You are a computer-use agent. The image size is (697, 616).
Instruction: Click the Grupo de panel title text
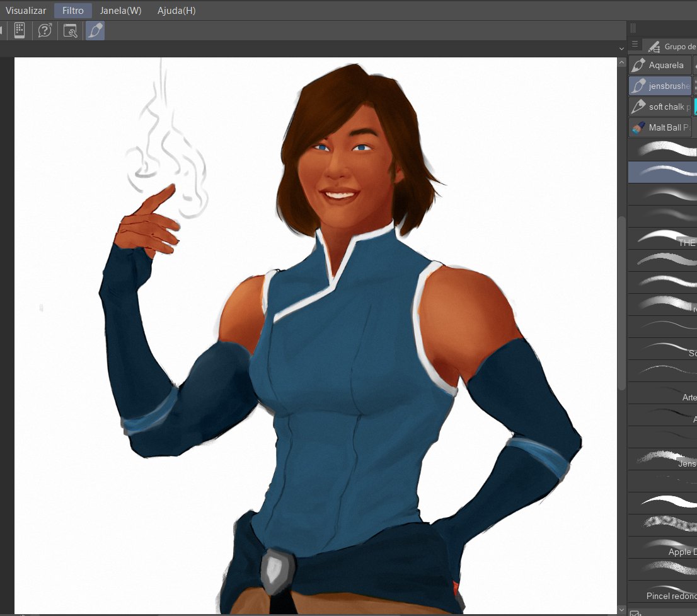(x=680, y=46)
